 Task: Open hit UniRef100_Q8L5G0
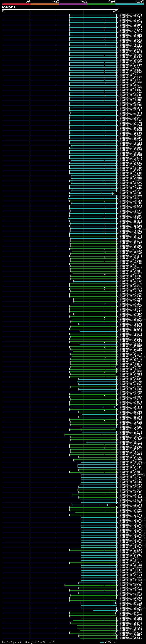click(131, 20)
